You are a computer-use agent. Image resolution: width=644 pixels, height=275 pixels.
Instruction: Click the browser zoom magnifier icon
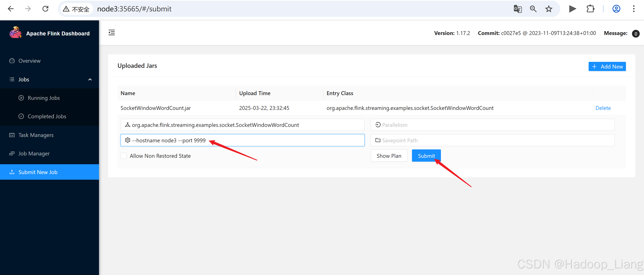[x=533, y=9]
